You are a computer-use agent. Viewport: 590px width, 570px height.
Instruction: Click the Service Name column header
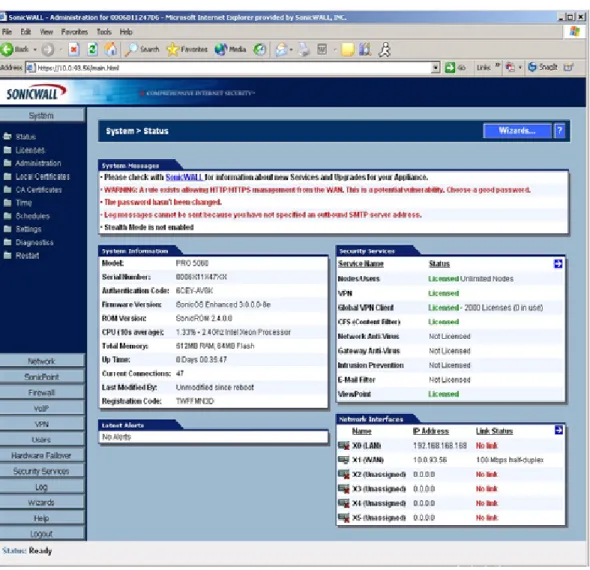[360, 264]
